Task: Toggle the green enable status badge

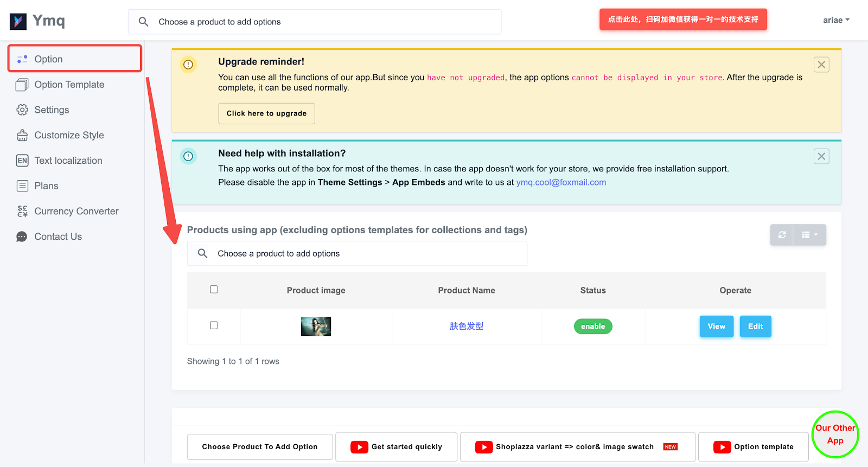Action: pyautogui.click(x=593, y=327)
